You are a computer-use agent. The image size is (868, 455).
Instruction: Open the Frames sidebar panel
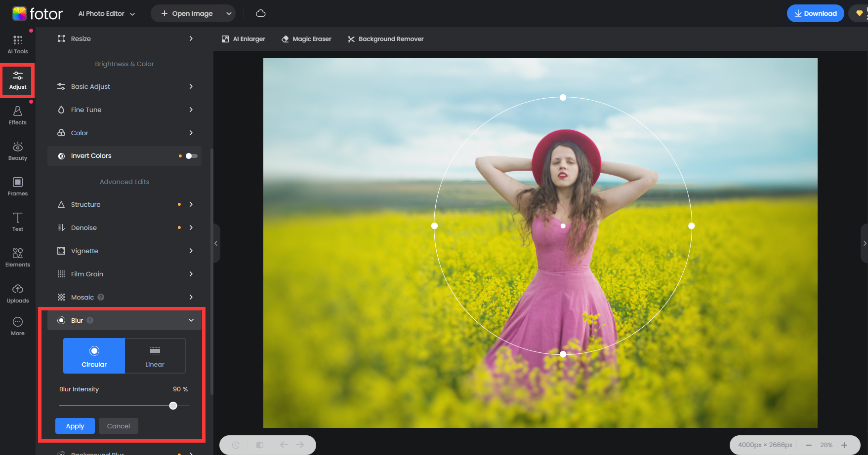18,187
